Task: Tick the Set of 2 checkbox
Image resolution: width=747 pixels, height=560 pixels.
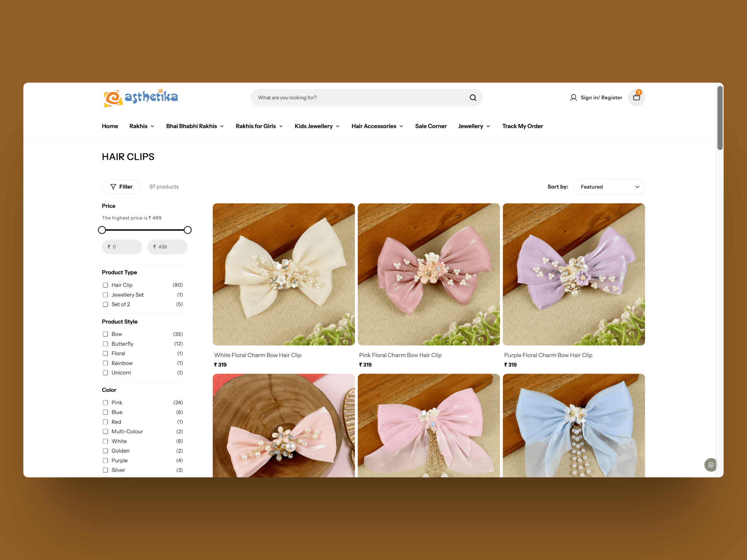Action: (x=105, y=304)
